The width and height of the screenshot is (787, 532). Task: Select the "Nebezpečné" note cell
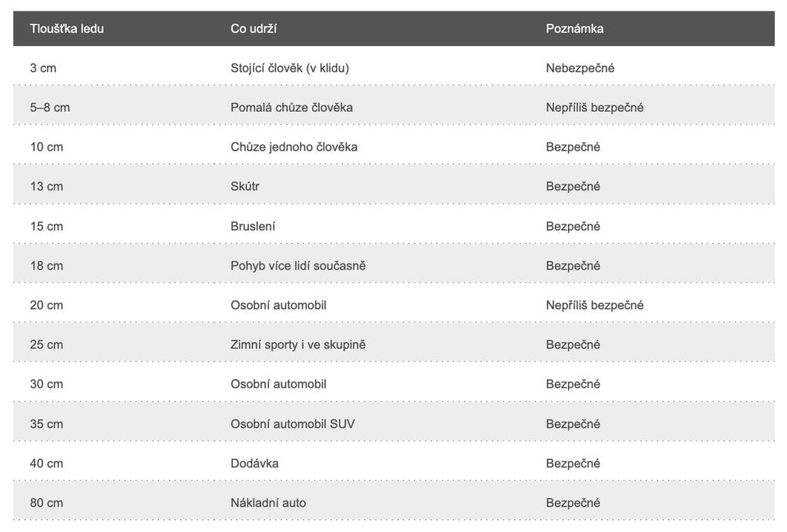(x=579, y=68)
